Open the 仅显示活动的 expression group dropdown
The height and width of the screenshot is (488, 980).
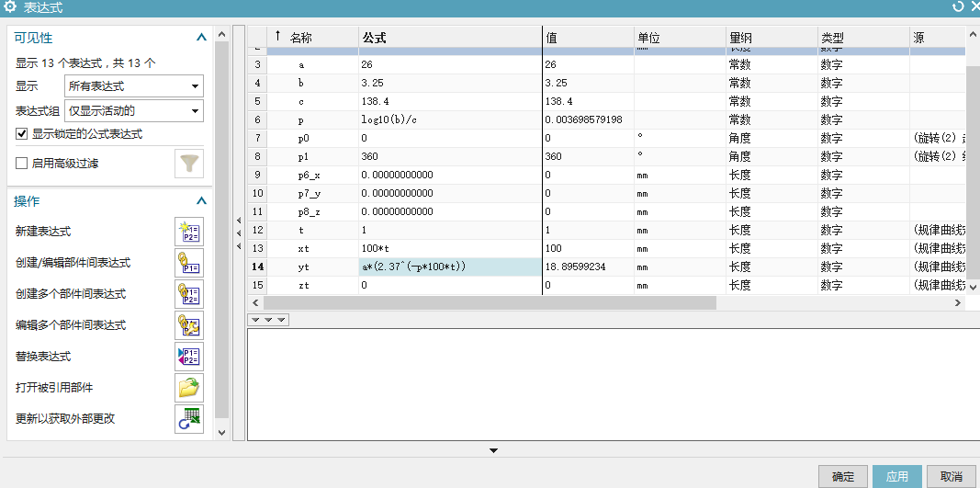coord(134,111)
